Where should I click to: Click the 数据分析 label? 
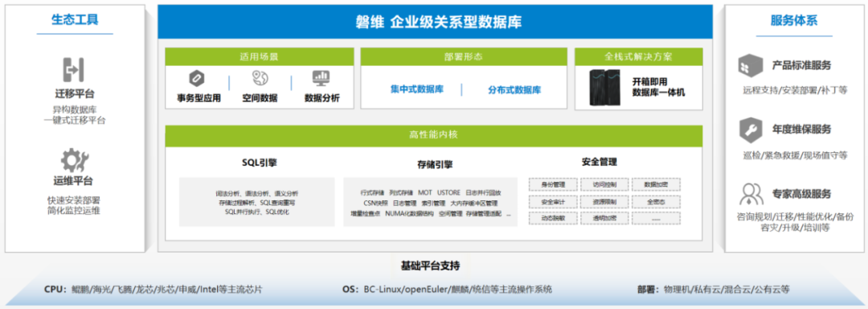[322, 98]
